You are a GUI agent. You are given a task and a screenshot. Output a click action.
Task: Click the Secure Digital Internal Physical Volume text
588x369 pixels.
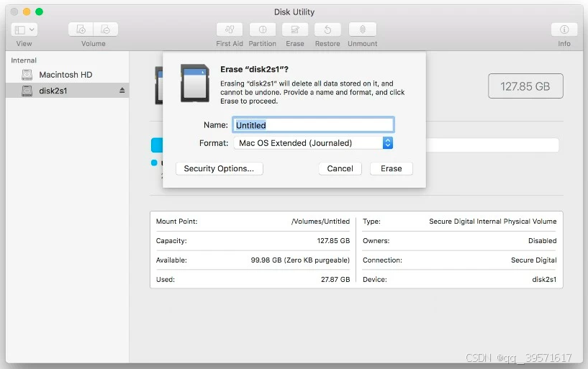coord(493,222)
